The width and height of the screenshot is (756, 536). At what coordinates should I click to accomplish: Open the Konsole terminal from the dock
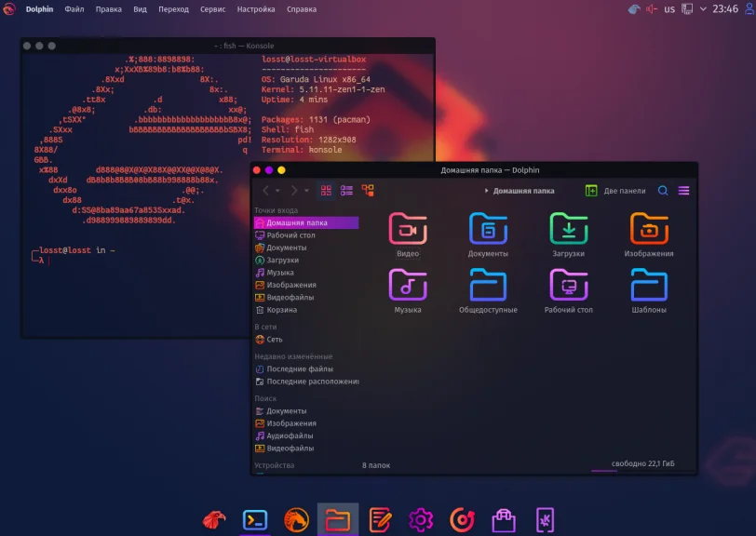[254, 520]
